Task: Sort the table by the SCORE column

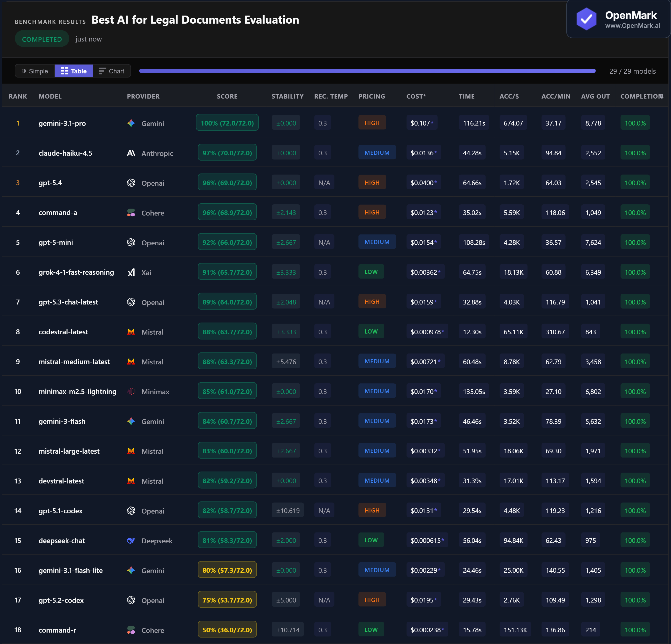Action: pos(227,96)
